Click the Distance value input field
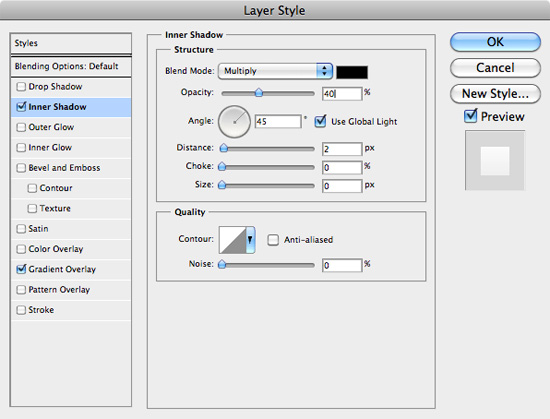The width and height of the screenshot is (550, 419). pyautogui.click(x=342, y=149)
